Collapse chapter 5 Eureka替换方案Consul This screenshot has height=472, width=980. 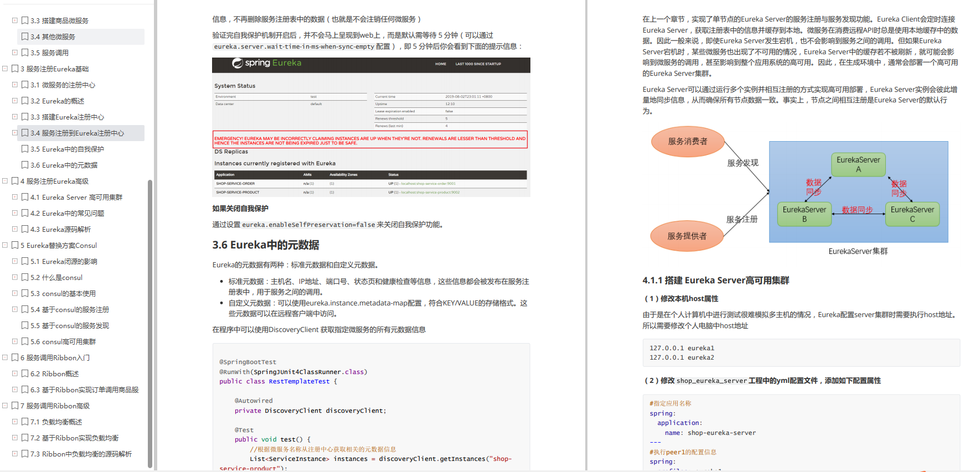pos(5,245)
